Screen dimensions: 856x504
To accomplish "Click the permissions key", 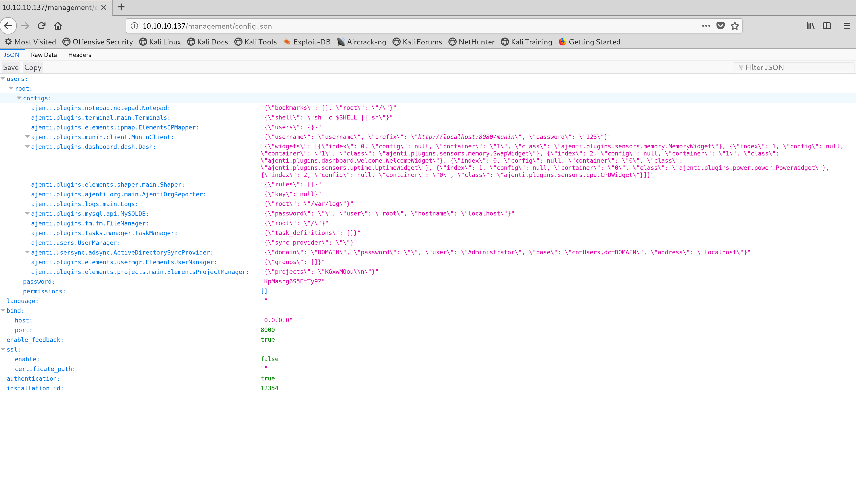I will click(x=44, y=291).
